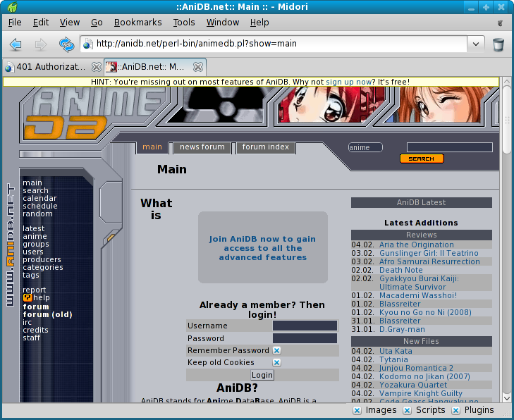Image resolution: width=514 pixels, height=420 pixels.
Task: Open the View menu
Action: [70, 23]
